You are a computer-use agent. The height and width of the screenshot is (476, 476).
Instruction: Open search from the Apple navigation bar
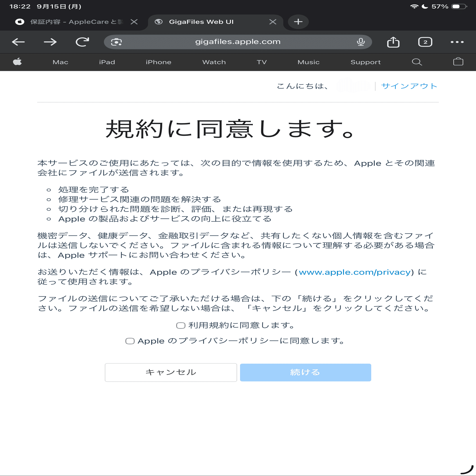coord(417,62)
